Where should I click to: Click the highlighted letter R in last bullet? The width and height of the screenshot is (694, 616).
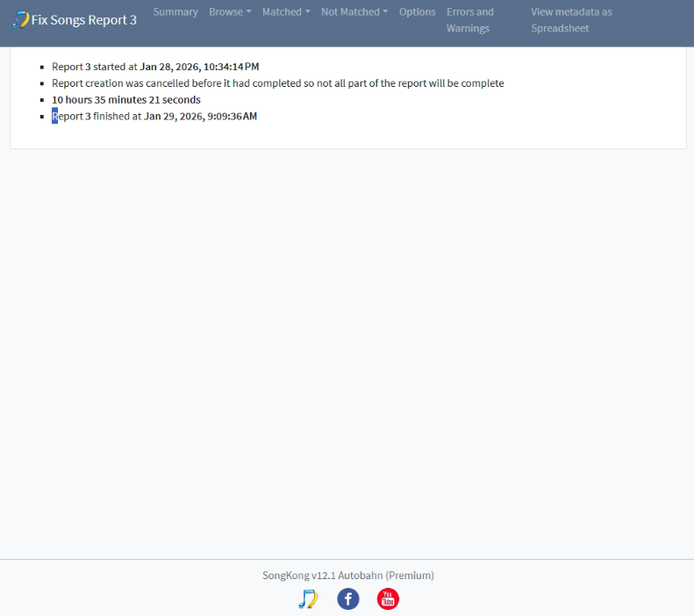pyautogui.click(x=54, y=117)
